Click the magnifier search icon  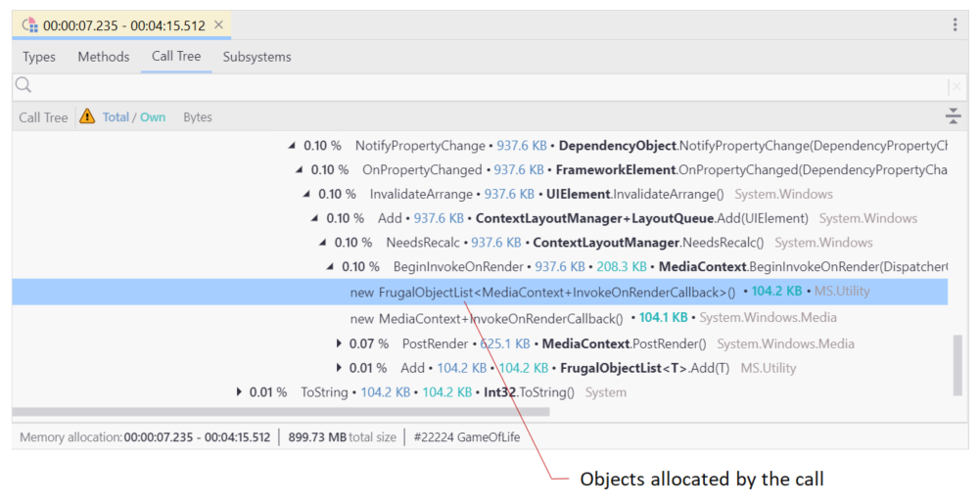tap(23, 86)
